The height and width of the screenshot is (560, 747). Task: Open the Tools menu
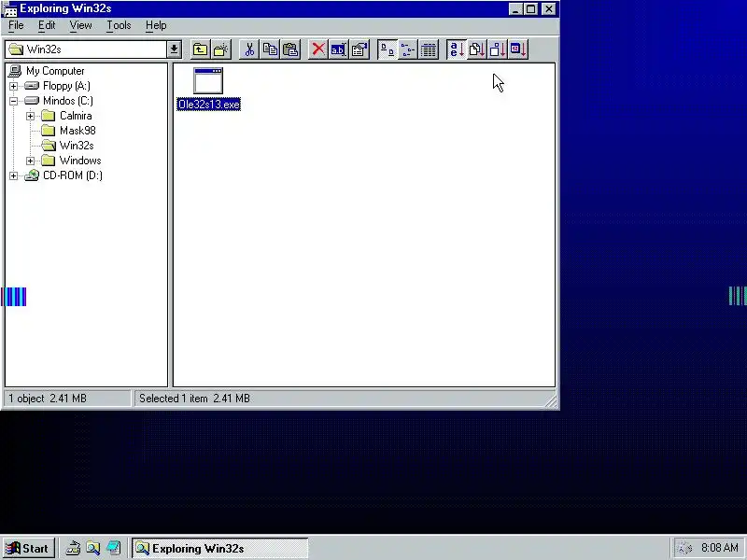pos(119,25)
